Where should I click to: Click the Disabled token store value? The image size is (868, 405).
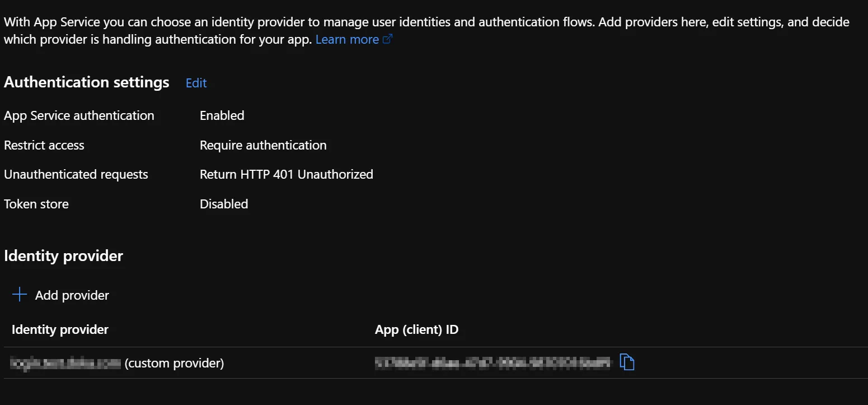coord(223,204)
